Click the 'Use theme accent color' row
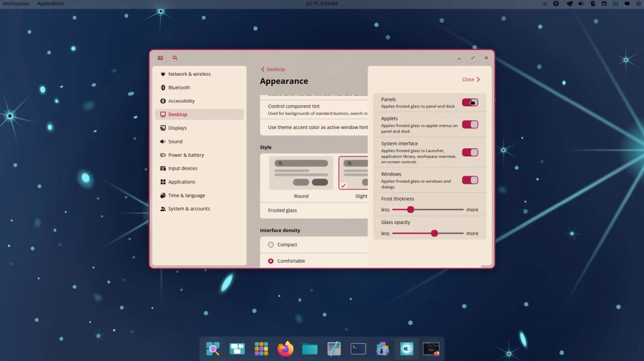The height and width of the screenshot is (361, 644). [x=314, y=127]
